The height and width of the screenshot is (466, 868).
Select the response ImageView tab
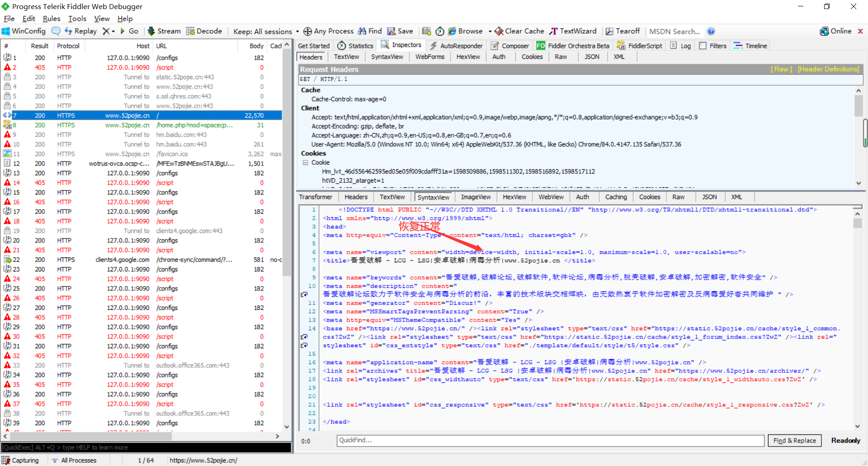pyautogui.click(x=476, y=197)
